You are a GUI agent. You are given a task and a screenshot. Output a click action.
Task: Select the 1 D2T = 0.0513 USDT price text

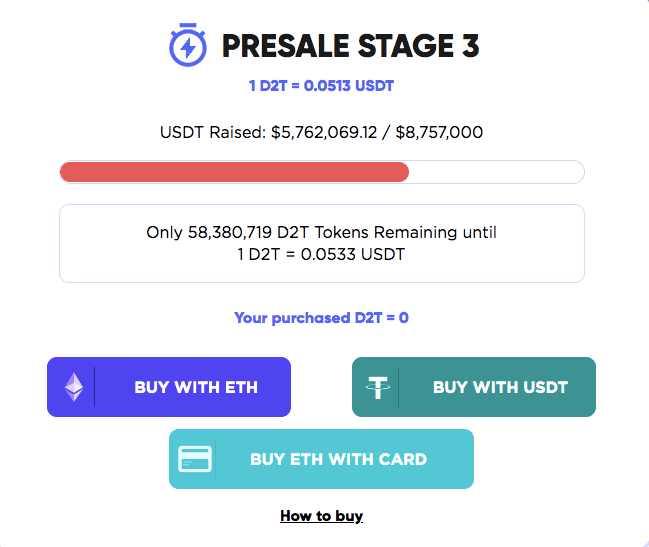[x=321, y=86]
